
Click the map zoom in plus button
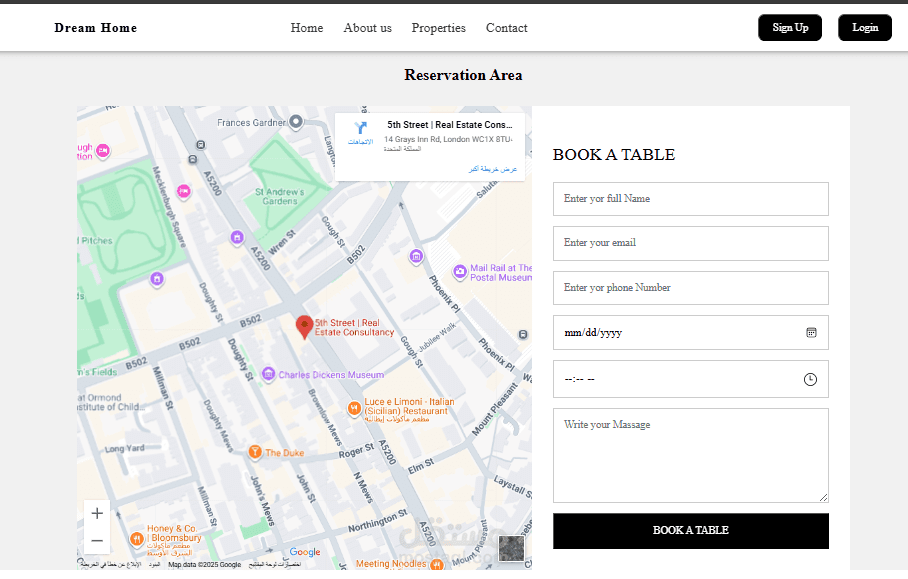(x=97, y=513)
